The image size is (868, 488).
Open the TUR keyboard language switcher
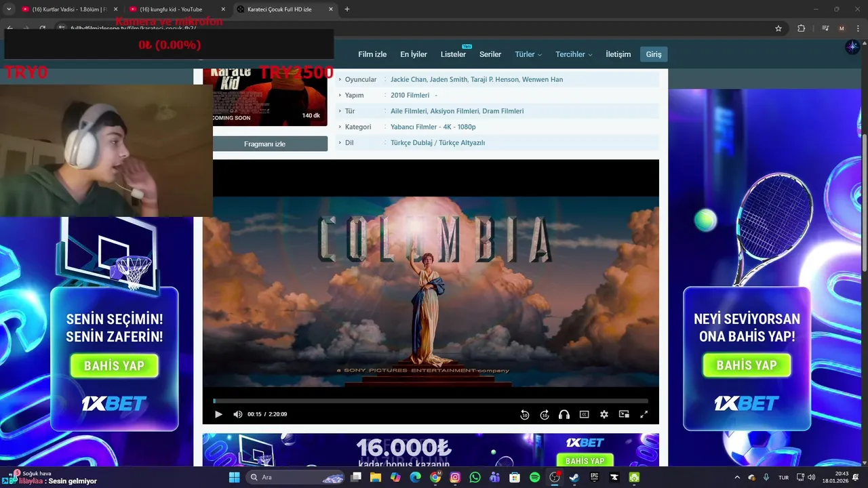pyautogui.click(x=783, y=478)
